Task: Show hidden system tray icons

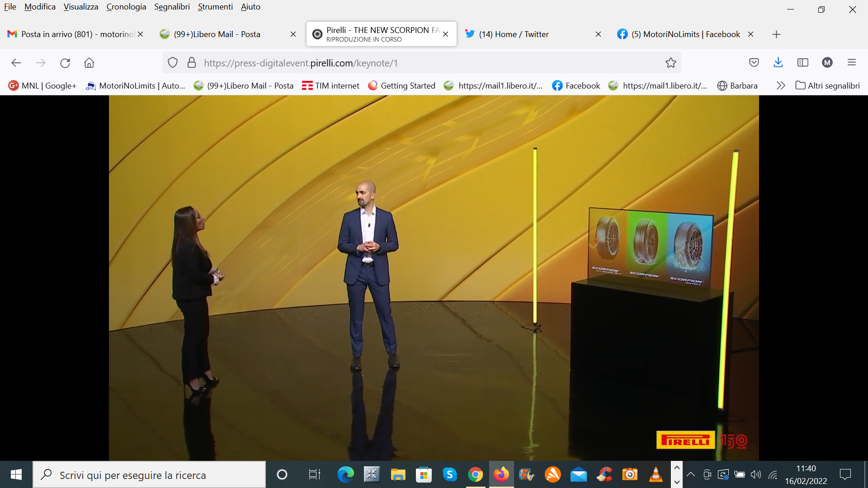Action: (x=691, y=474)
